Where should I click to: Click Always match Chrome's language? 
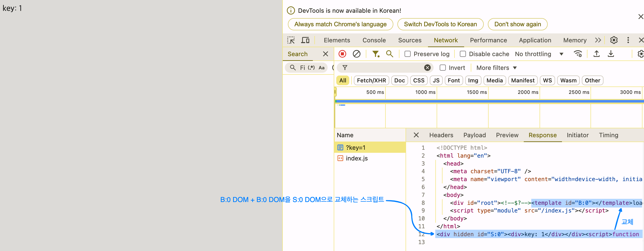click(340, 24)
